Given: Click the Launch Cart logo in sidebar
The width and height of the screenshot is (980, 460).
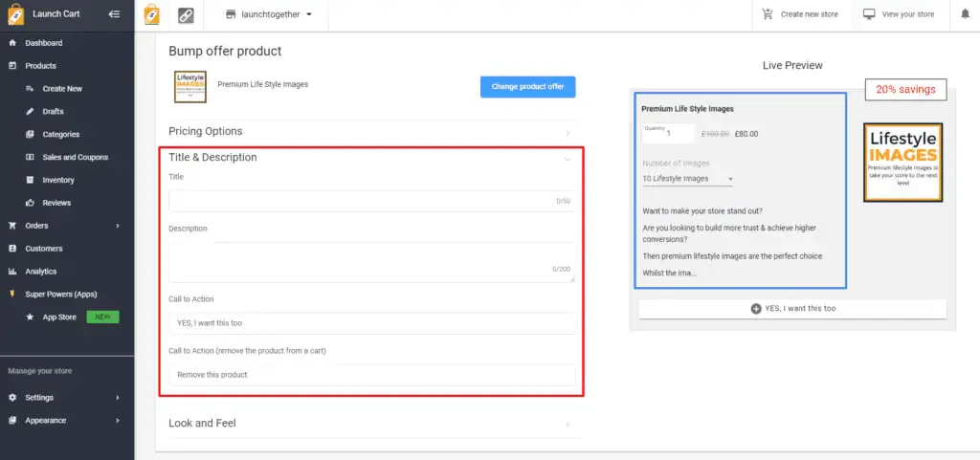Looking at the screenshot, I should [15, 14].
